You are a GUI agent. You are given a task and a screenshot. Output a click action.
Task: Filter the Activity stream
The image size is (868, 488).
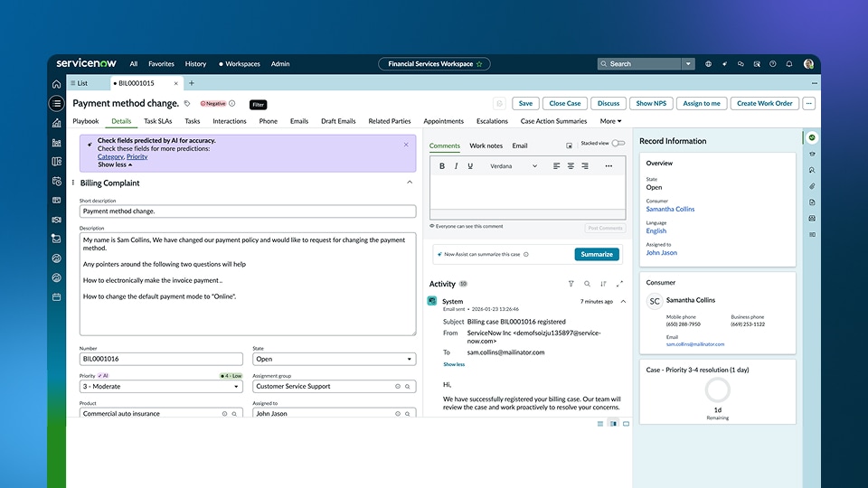pyautogui.click(x=571, y=284)
